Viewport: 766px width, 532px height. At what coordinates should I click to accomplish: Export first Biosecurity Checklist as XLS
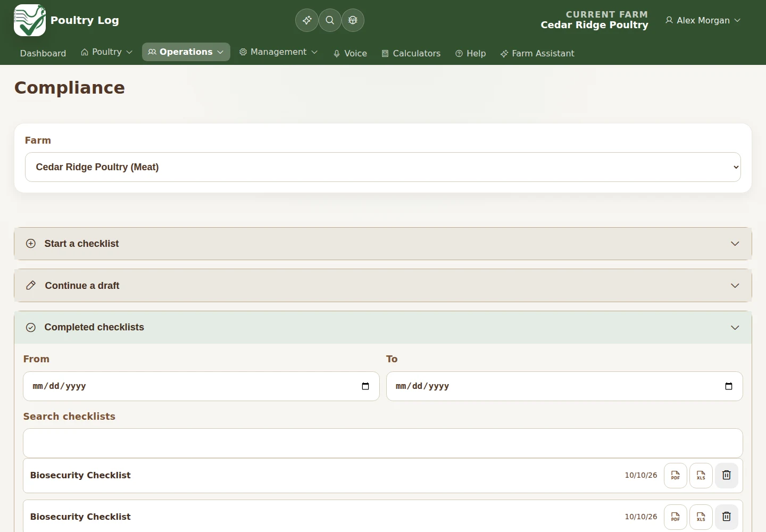[x=701, y=476]
